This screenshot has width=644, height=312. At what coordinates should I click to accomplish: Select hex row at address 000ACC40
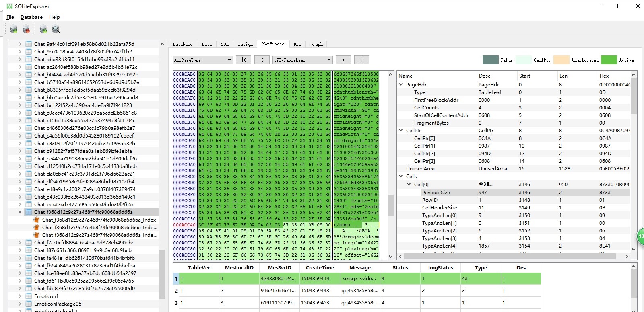coord(276,225)
